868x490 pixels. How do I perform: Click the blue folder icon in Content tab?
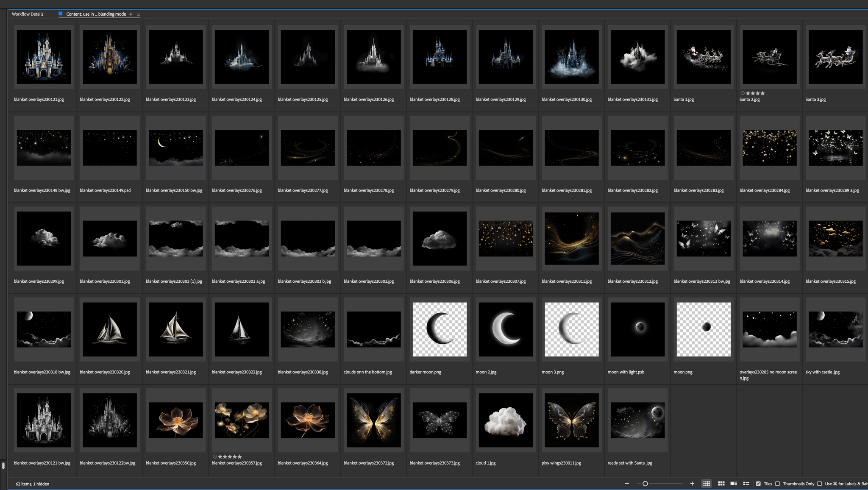coord(61,14)
